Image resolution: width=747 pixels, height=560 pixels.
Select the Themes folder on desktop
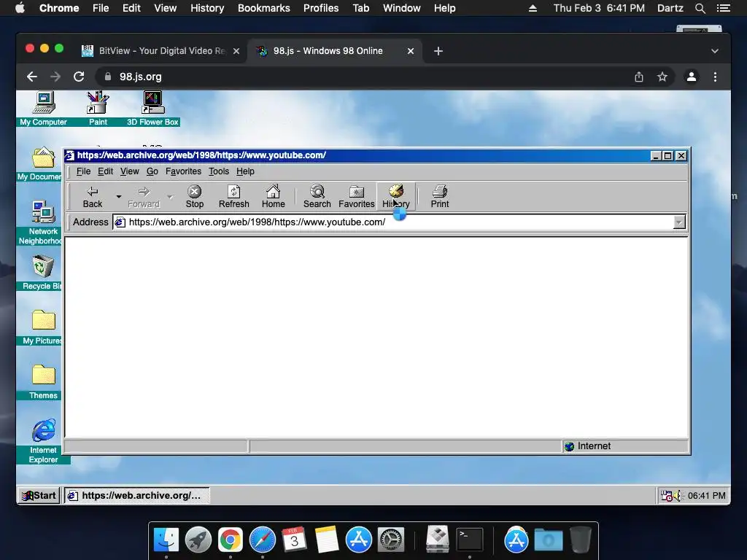(x=43, y=382)
